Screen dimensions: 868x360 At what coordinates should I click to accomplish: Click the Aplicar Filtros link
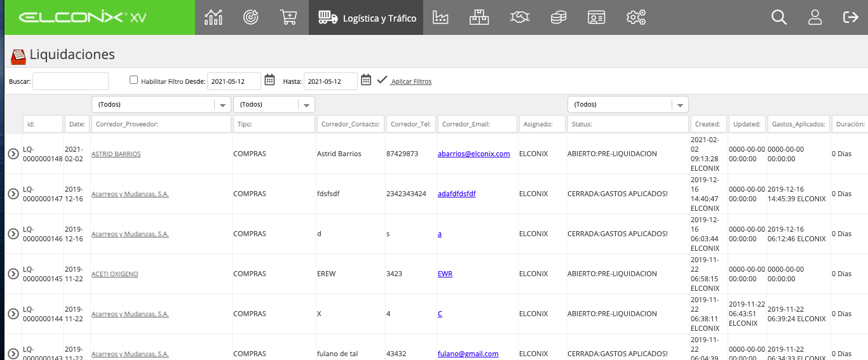pyautogui.click(x=411, y=81)
